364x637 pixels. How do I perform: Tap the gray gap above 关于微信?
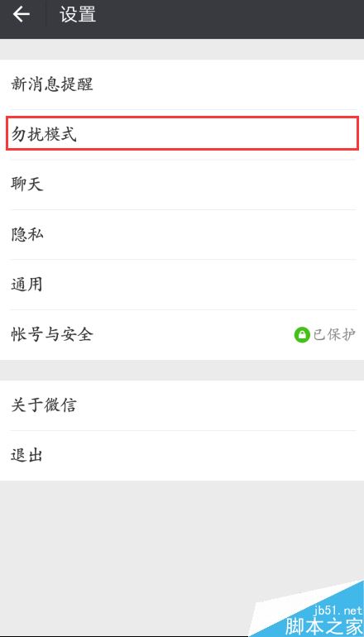click(182, 370)
